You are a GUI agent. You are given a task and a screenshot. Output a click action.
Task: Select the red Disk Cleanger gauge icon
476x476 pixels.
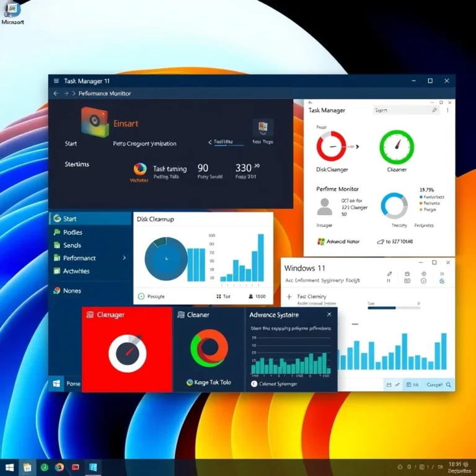click(331, 146)
